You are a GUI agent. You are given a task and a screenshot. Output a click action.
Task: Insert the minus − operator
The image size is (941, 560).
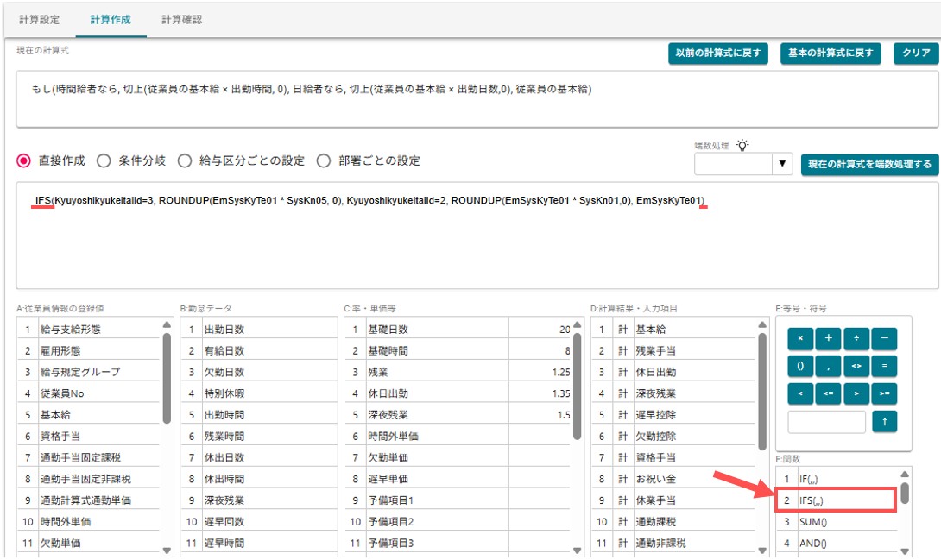click(885, 338)
